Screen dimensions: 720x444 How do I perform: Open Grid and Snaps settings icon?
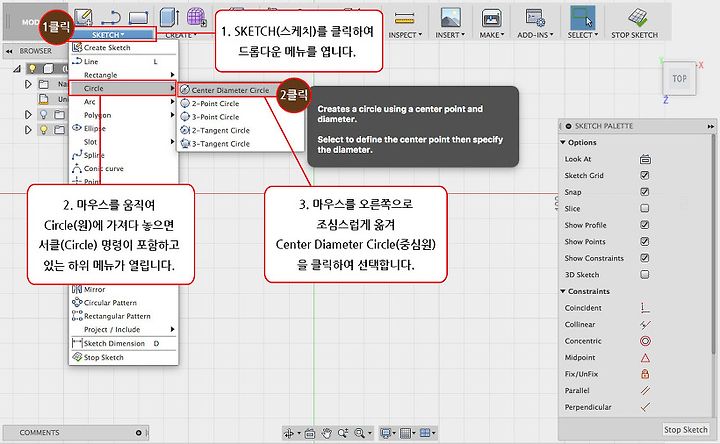405,433
